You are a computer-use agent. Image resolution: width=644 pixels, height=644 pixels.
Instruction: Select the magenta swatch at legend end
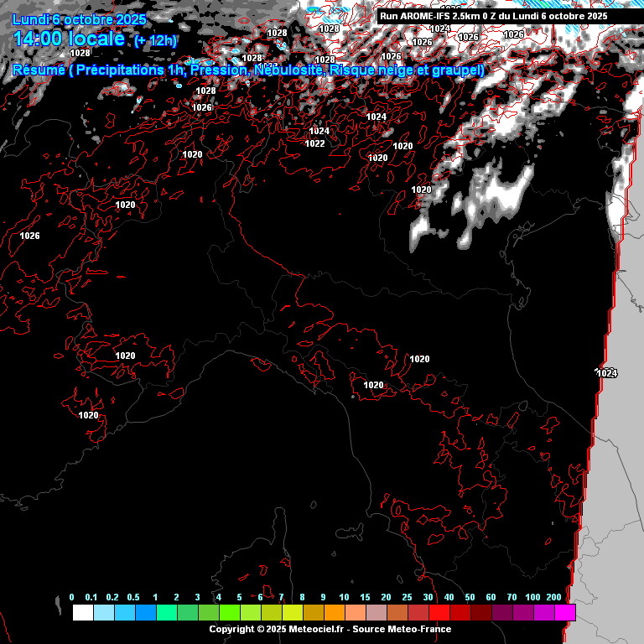(564, 613)
